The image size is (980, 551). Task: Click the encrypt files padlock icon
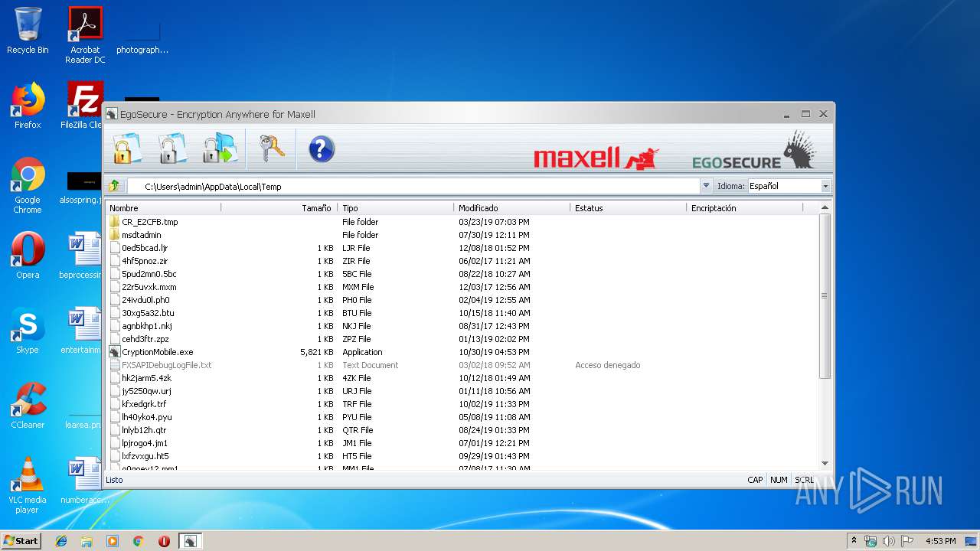pos(127,148)
